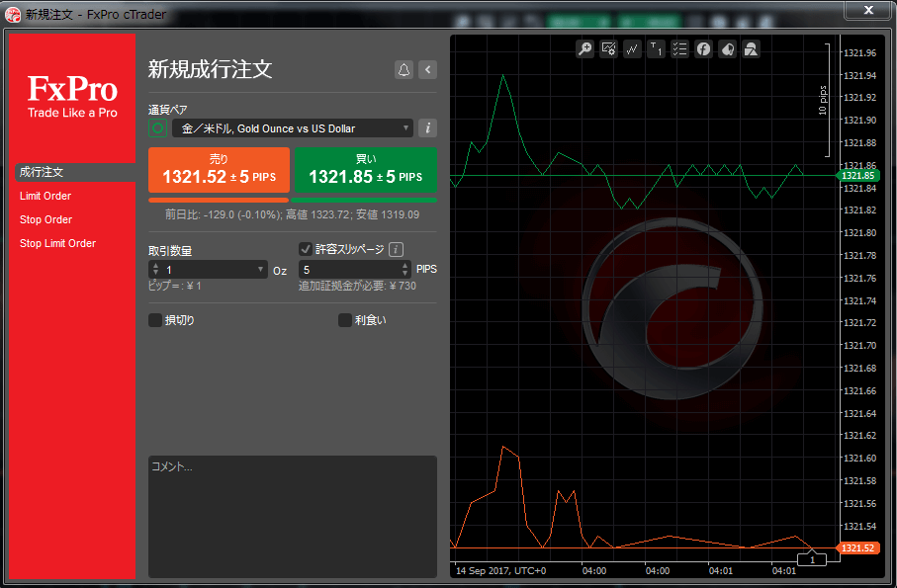
Task: Open the drawing shapes tool icon
Action: coord(751,49)
